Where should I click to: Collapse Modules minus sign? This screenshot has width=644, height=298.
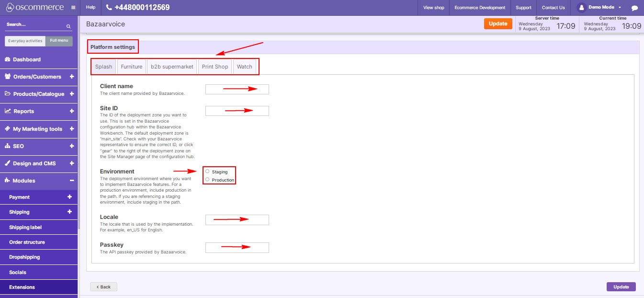72,181
